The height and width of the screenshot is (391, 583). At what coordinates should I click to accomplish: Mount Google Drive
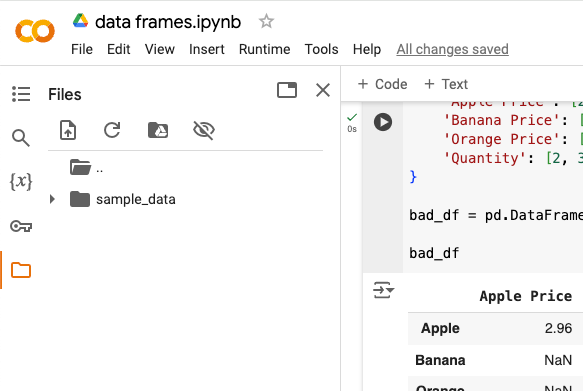[158, 130]
